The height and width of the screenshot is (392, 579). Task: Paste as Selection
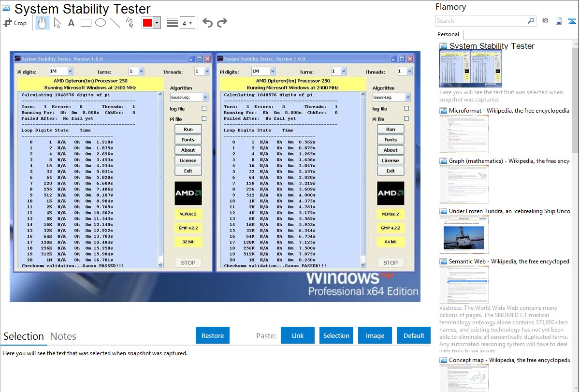336,335
